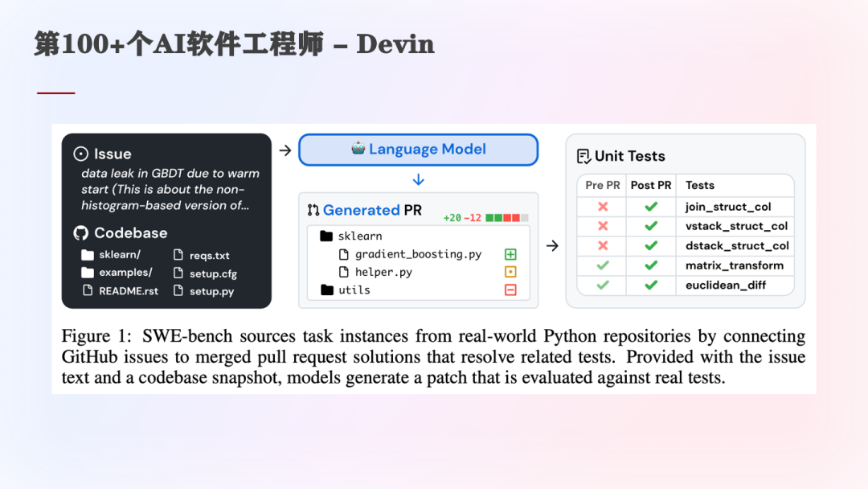Click orange modified icon for helper.py
The height and width of the screenshot is (489, 868).
coord(510,272)
